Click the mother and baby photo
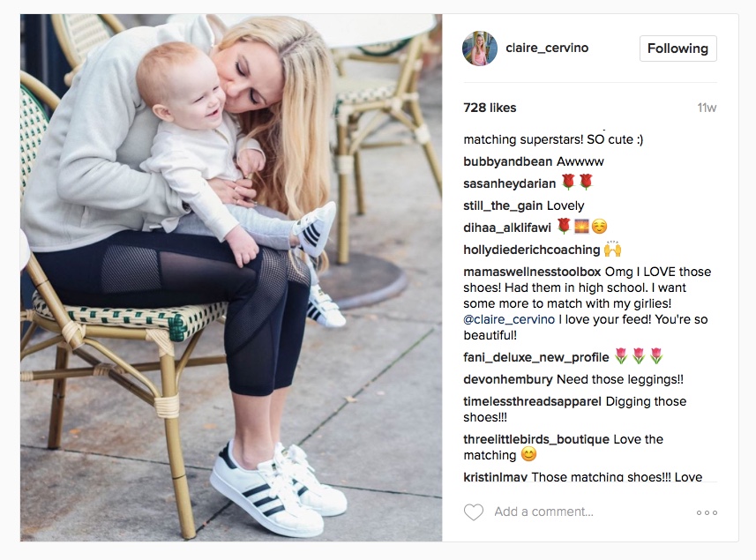This screenshot has width=756, height=560. click(x=231, y=278)
